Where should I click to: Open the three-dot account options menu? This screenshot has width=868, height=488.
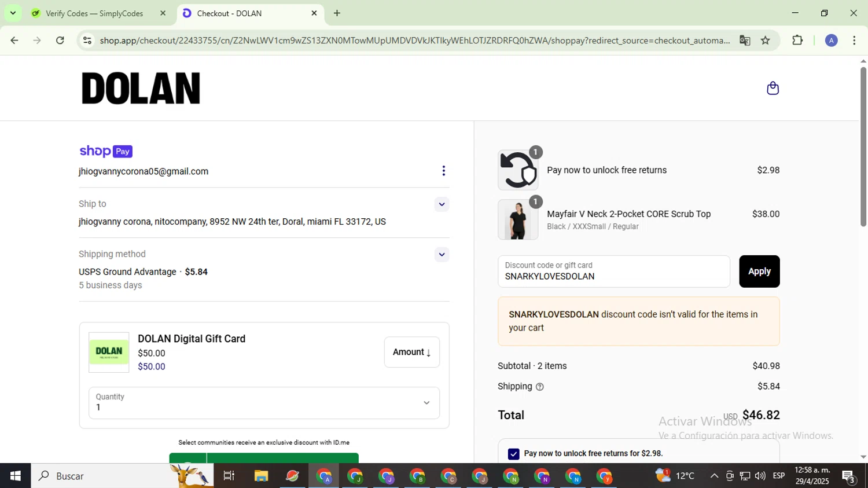tap(444, 171)
